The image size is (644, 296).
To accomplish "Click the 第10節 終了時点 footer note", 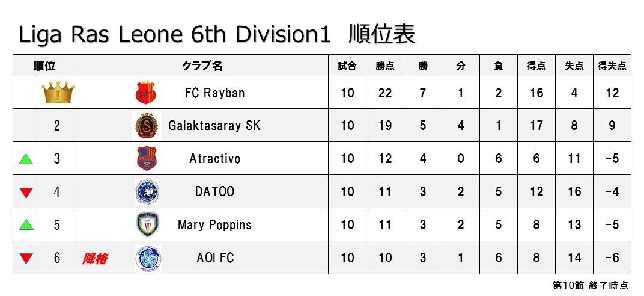I will point(590,285).
